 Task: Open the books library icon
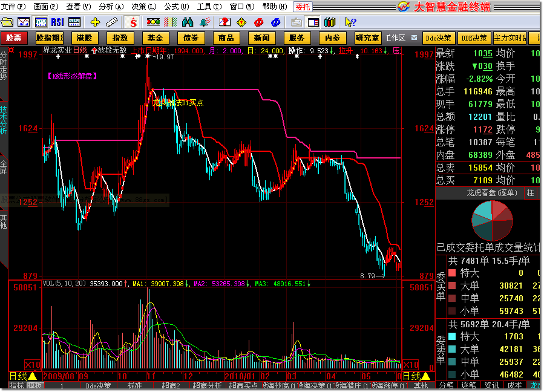coord(330,22)
